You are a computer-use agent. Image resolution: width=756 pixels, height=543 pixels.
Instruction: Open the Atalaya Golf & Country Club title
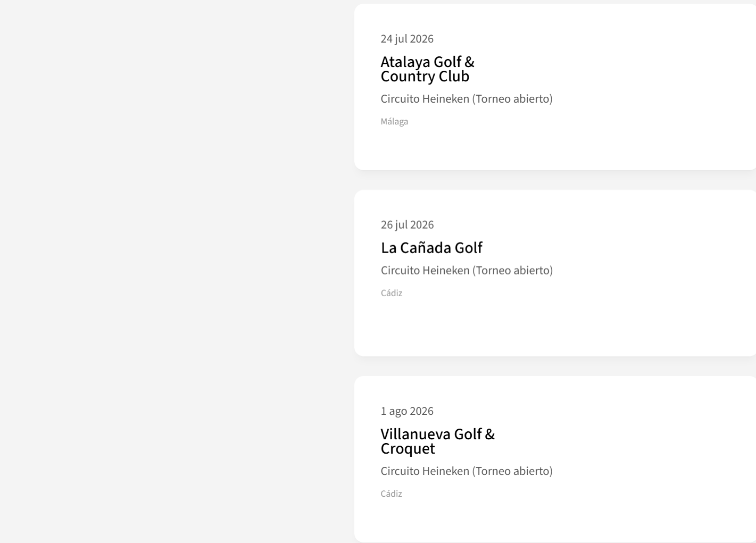click(x=427, y=69)
